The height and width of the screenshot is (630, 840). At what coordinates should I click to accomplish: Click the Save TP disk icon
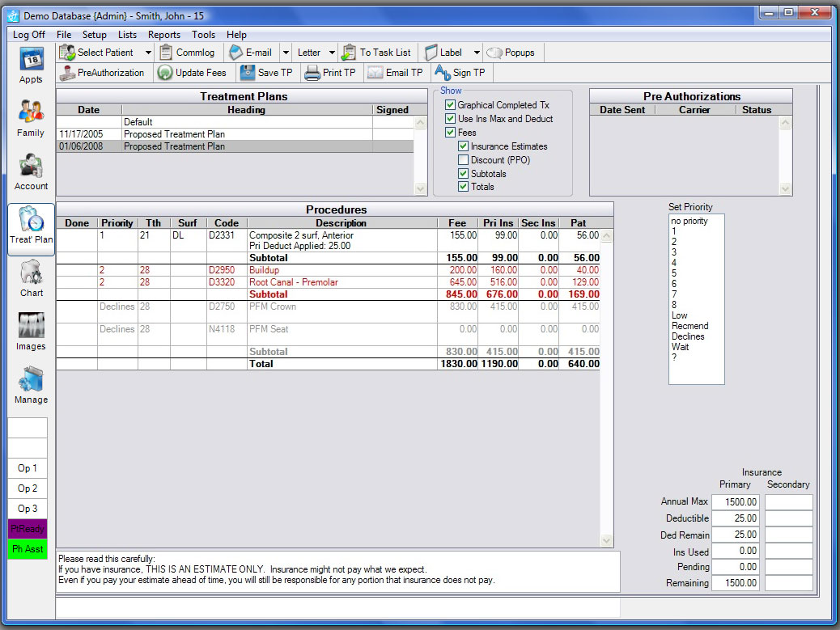[x=248, y=73]
